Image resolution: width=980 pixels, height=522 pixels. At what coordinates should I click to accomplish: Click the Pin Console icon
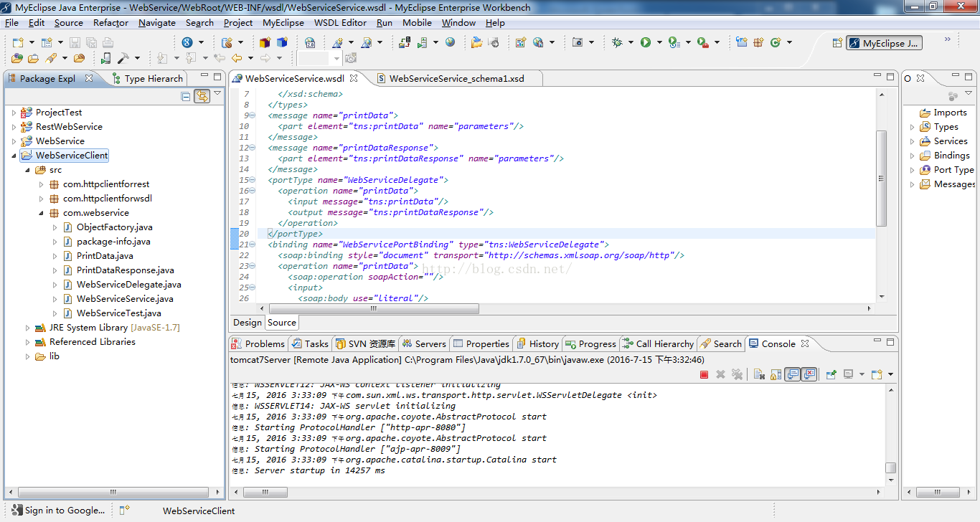831,374
